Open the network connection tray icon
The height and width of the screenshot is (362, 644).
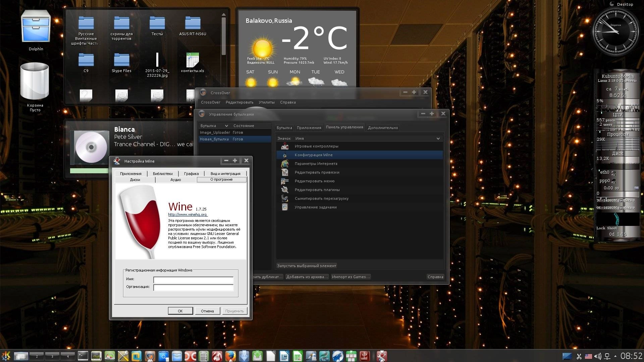pos(607,356)
